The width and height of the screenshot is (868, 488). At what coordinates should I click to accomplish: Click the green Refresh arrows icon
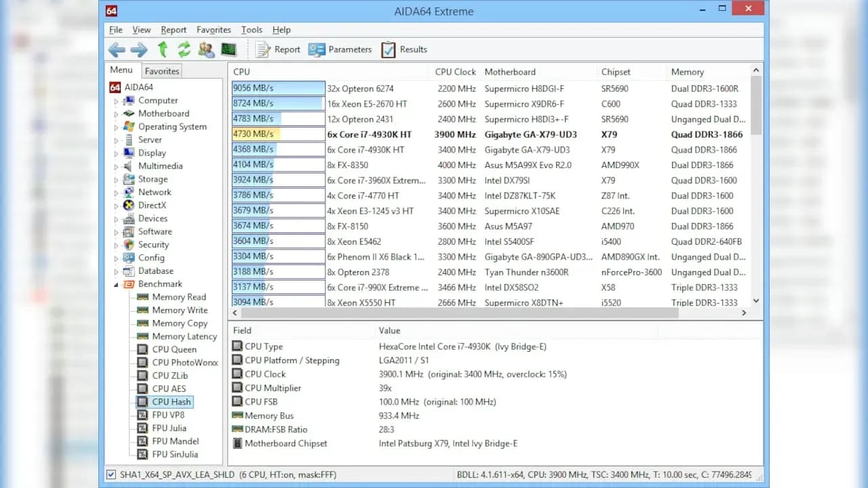pyautogui.click(x=184, y=49)
